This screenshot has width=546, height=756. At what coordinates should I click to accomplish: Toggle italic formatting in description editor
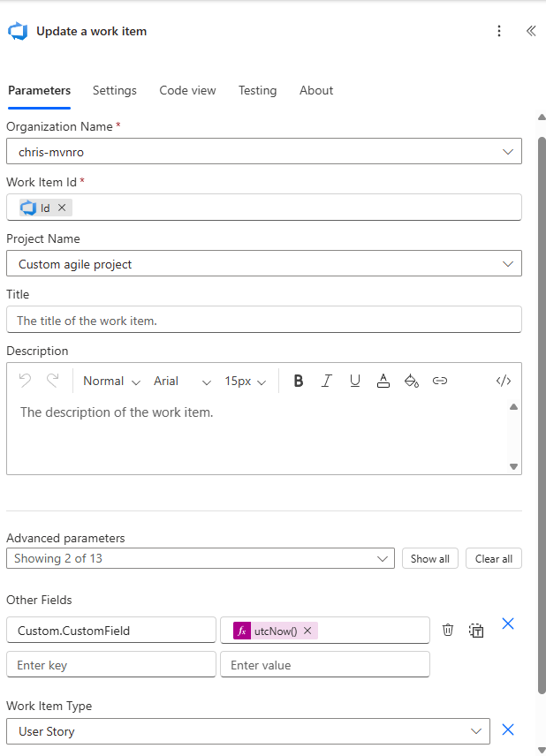click(327, 381)
